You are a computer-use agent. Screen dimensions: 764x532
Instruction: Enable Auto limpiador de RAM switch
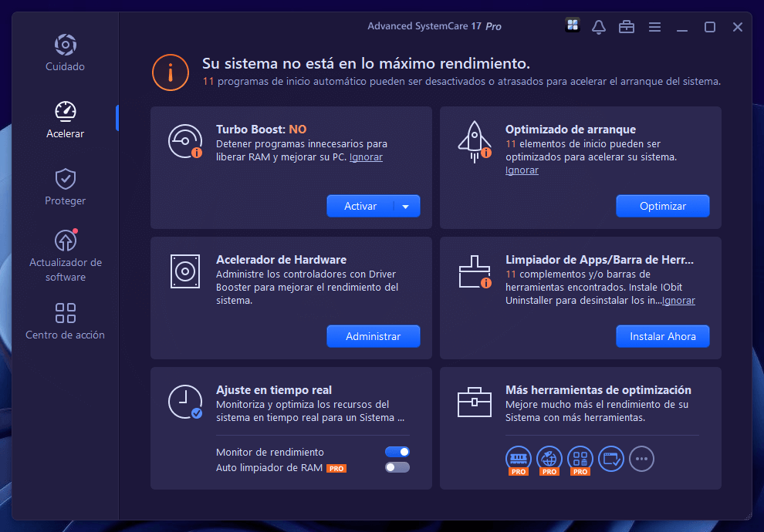point(397,467)
